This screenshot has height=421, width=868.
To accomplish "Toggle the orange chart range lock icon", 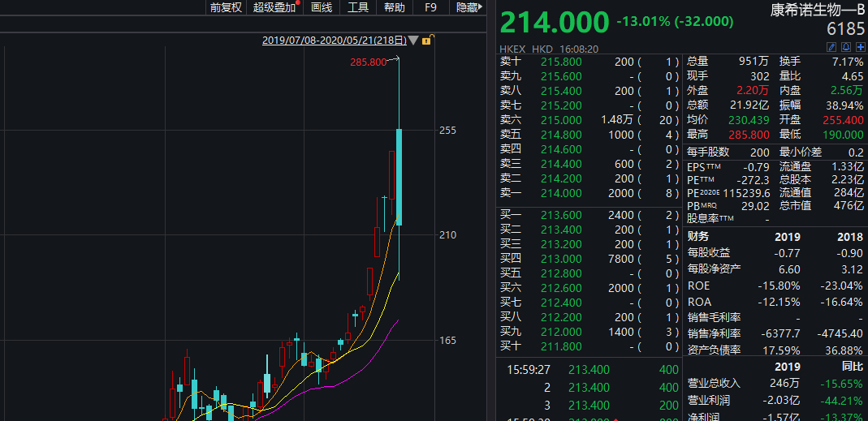I will (427, 40).
